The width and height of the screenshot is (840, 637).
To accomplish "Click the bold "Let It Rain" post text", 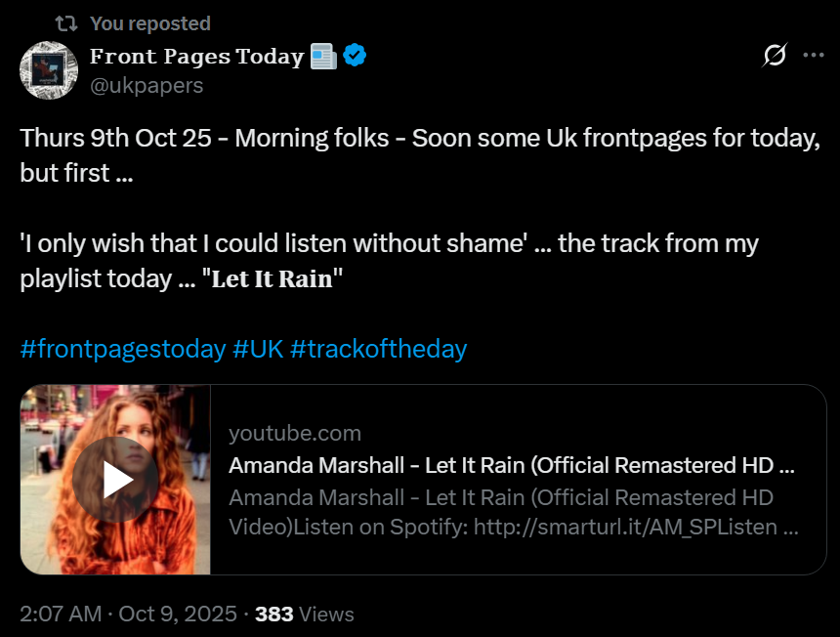I will pos(273,277).
